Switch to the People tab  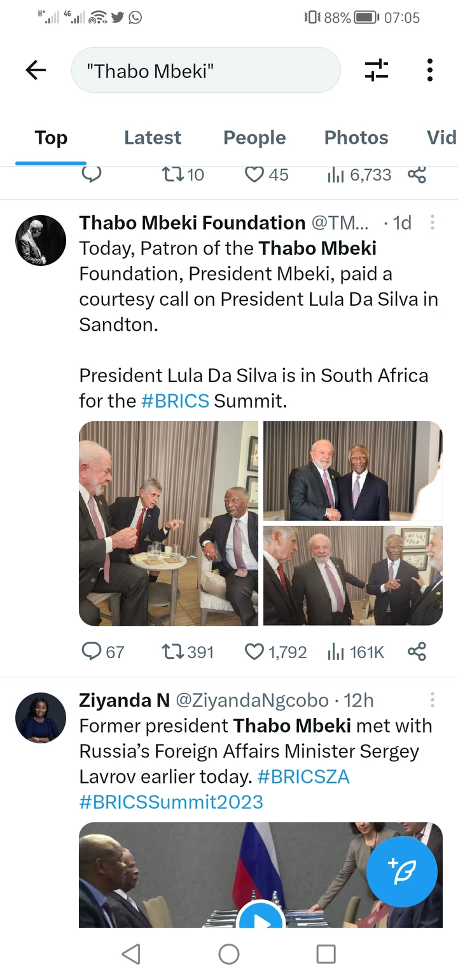click(x=254, y=137)
